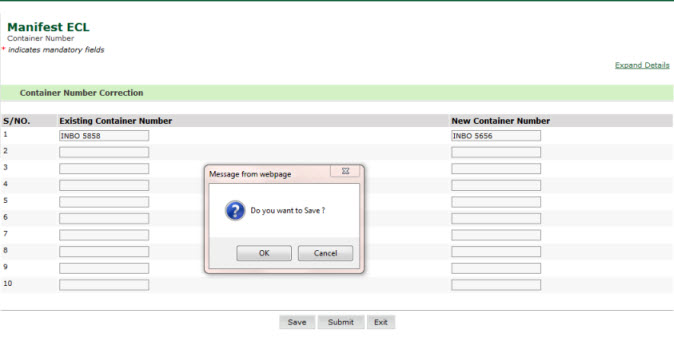
Task: Select row 7 new container number field
Action: tap(496, 235)
